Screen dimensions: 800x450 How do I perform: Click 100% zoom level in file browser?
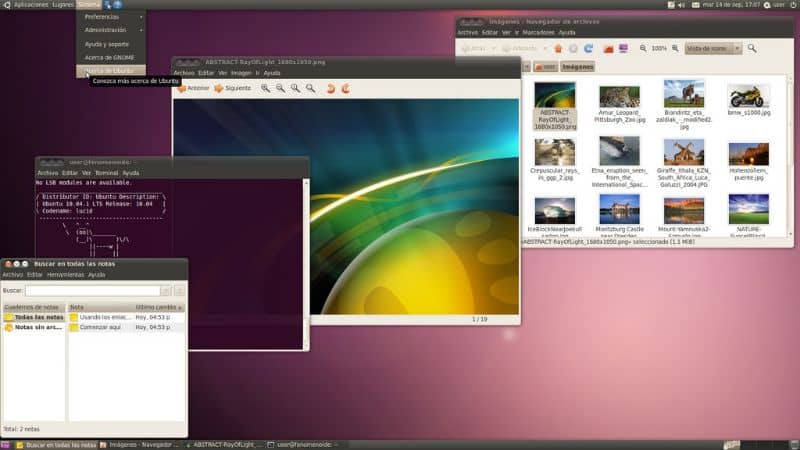click(x=659, y=48)
